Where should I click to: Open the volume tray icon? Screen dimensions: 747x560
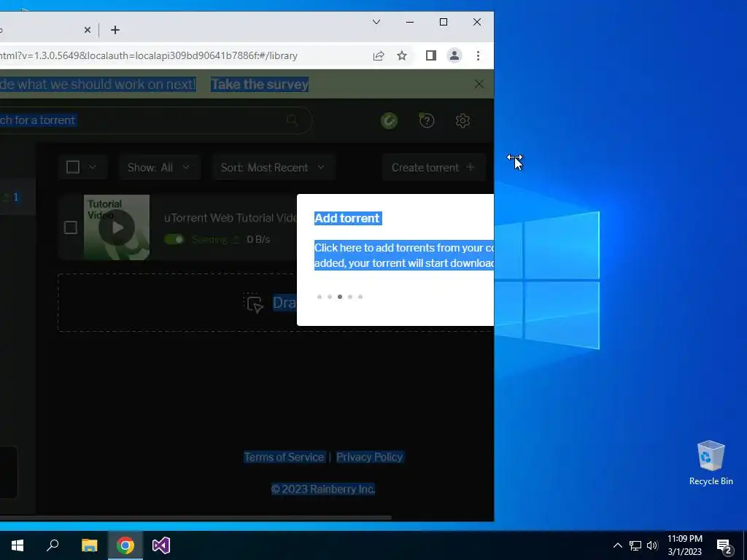pos(652,545)
